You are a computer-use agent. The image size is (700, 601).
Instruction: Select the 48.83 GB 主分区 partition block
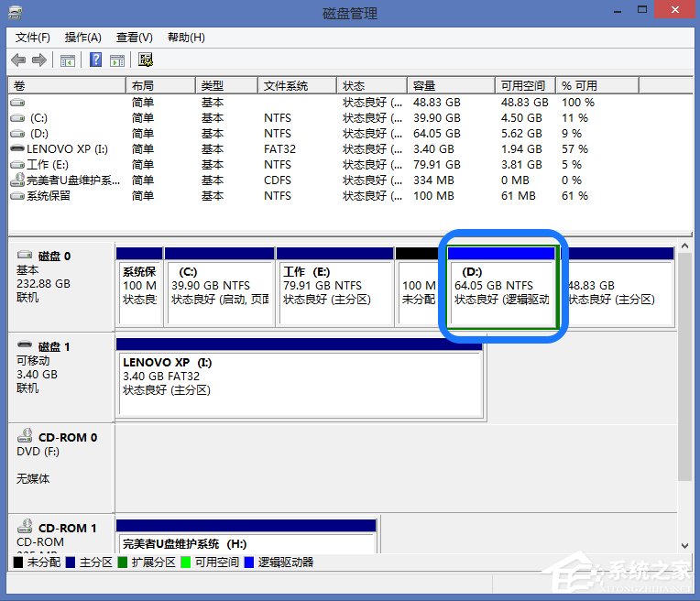pyautogui.click(x=619, y=287)
